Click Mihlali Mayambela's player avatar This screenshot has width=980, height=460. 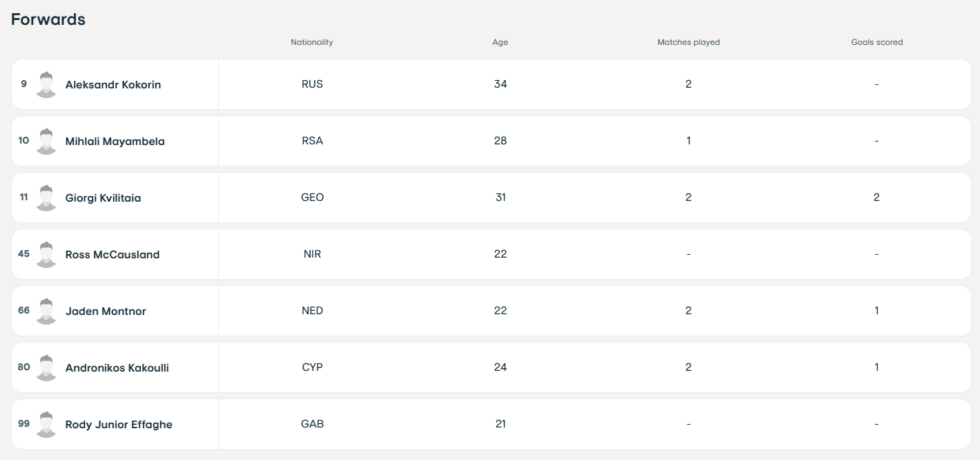click(46, 141)
